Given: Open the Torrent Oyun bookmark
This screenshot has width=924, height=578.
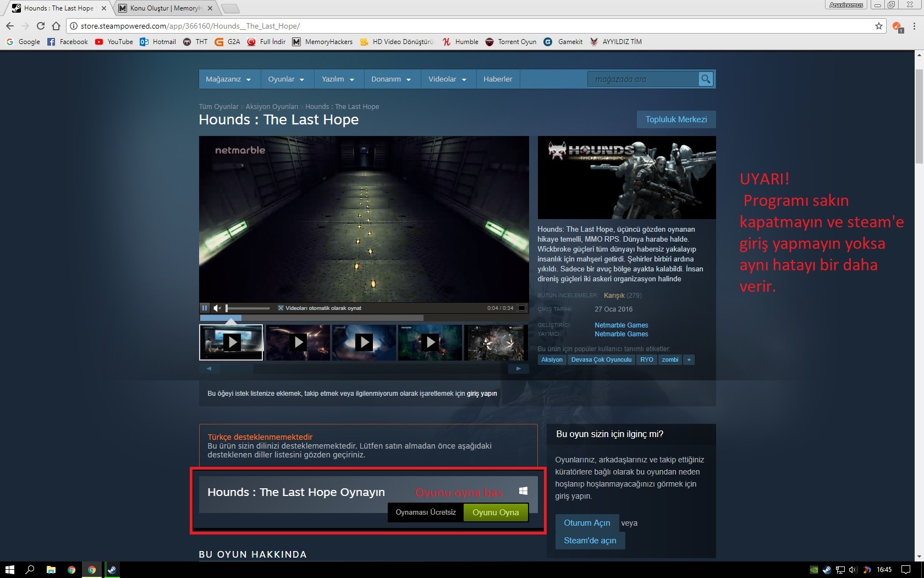Looking at the screenshot, I should (510, 42).
